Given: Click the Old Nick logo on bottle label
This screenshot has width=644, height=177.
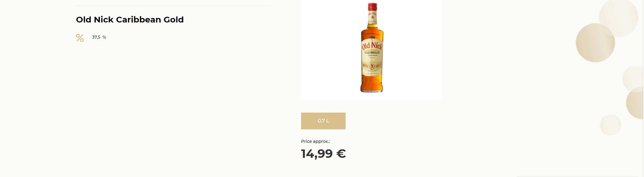Looking at the screenshot, I should pos(372,46).
